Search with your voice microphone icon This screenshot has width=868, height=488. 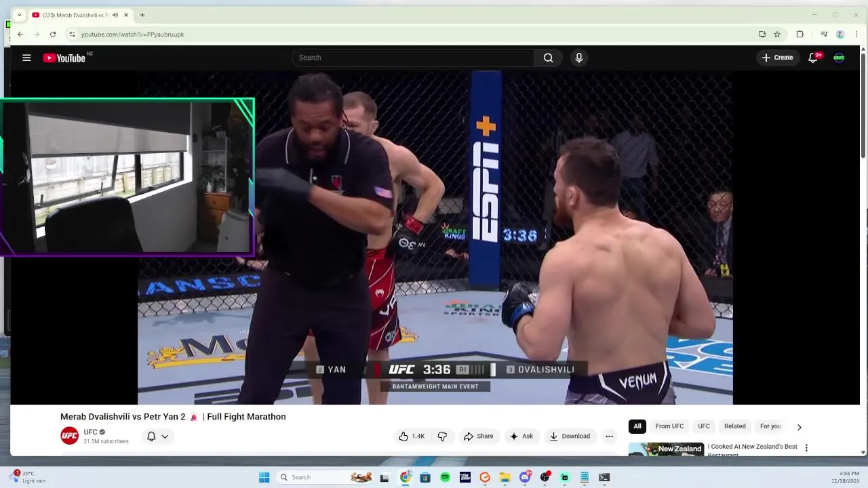coord(578,58)
